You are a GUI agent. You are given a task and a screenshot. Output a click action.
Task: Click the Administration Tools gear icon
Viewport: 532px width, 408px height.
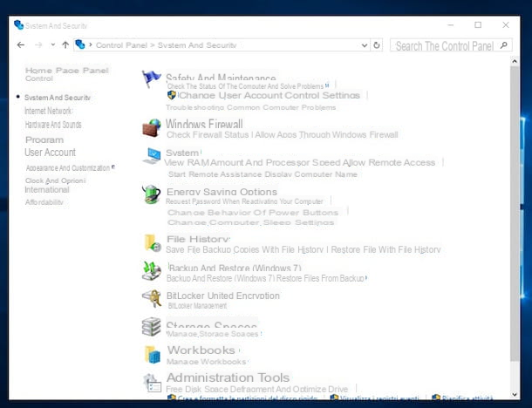152,383
